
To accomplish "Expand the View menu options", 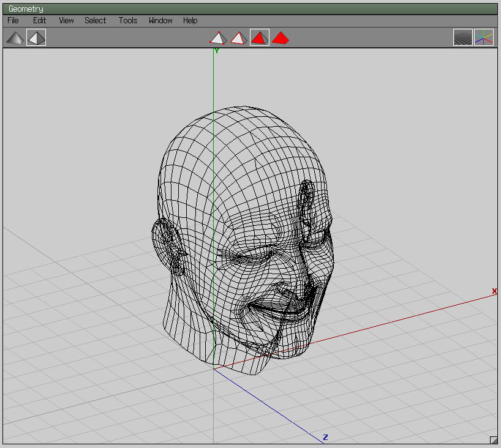I will [66, 20].
